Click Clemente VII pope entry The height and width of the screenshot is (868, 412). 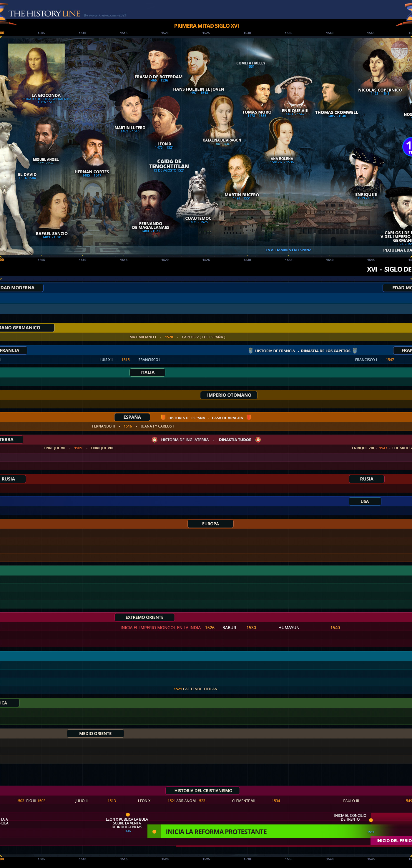tap(244, 801)
